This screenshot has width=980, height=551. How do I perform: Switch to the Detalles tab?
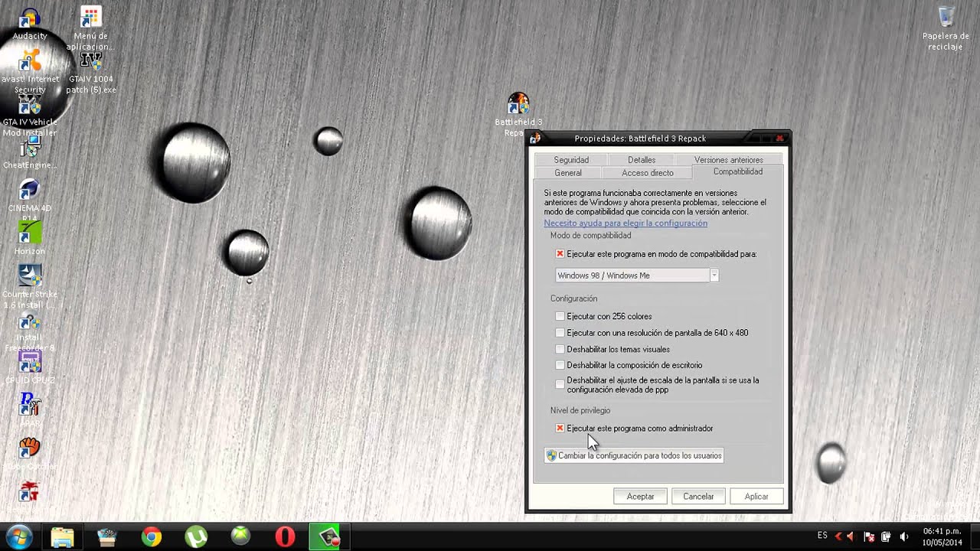642,160
